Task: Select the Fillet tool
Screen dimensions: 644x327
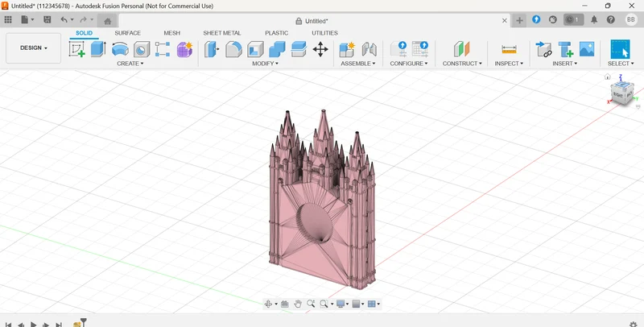Action: [233, 49]
